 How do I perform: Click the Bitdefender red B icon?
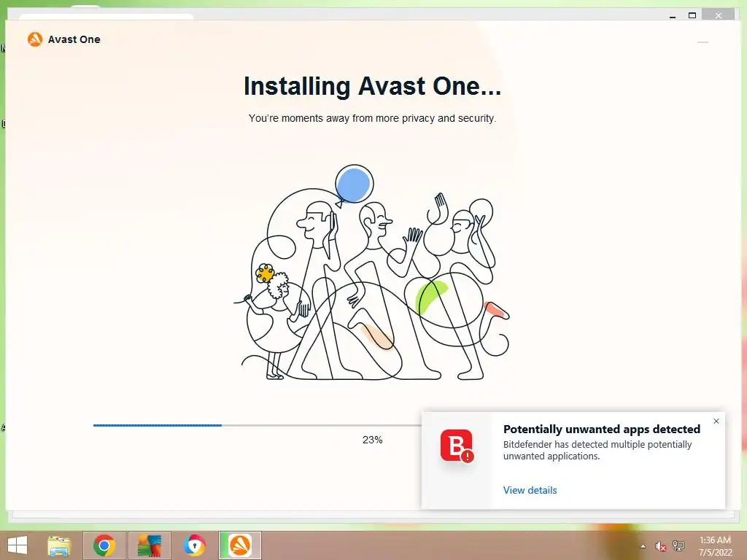click(457, 446)
